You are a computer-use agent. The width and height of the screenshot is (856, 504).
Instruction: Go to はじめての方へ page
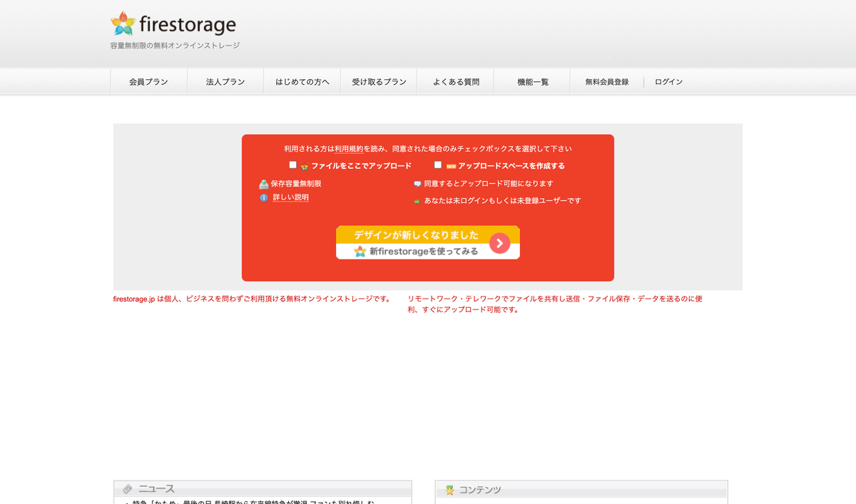pos(302,82)
